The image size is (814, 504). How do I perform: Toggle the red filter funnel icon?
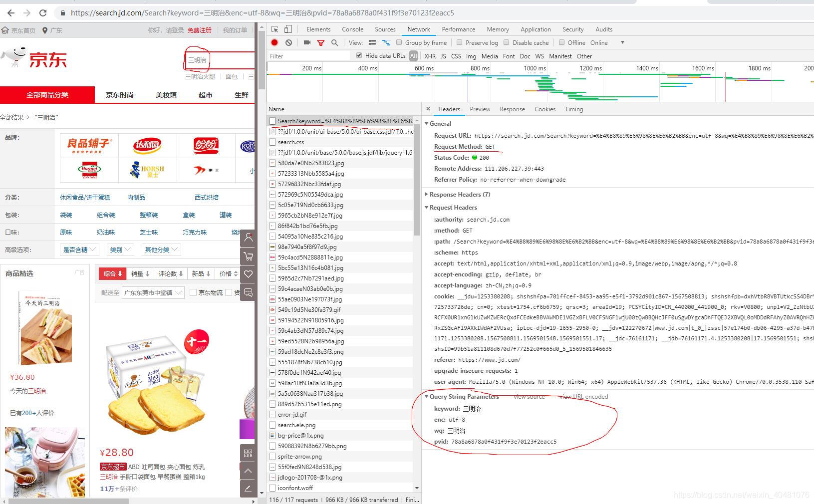321,42
